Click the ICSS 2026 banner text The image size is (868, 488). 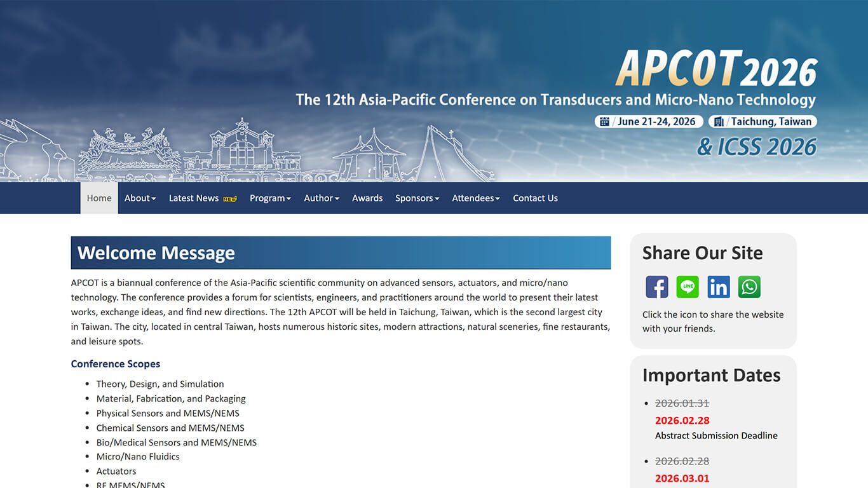(756, 147)
